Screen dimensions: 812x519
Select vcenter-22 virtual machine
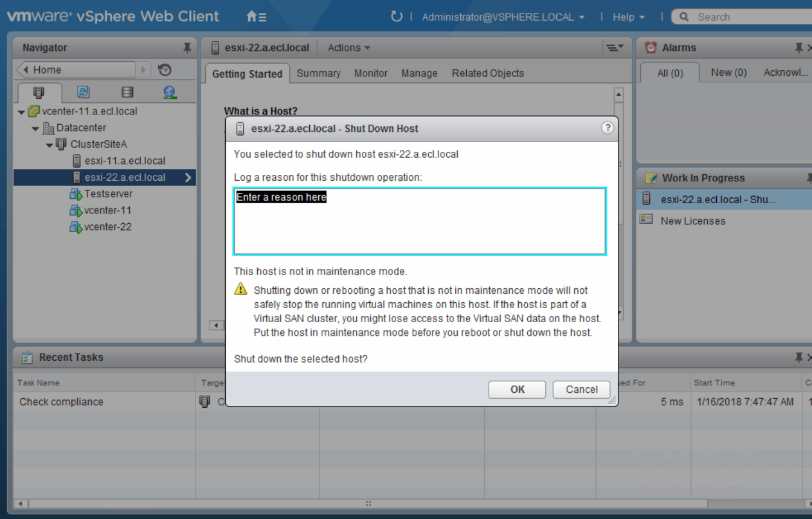[x=108, y=226]
